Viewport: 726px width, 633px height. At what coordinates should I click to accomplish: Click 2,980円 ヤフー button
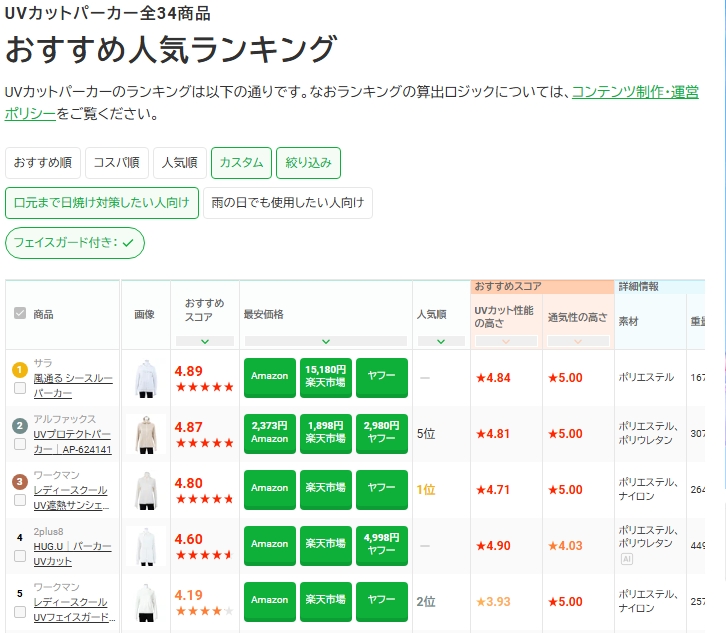point(382,433)
